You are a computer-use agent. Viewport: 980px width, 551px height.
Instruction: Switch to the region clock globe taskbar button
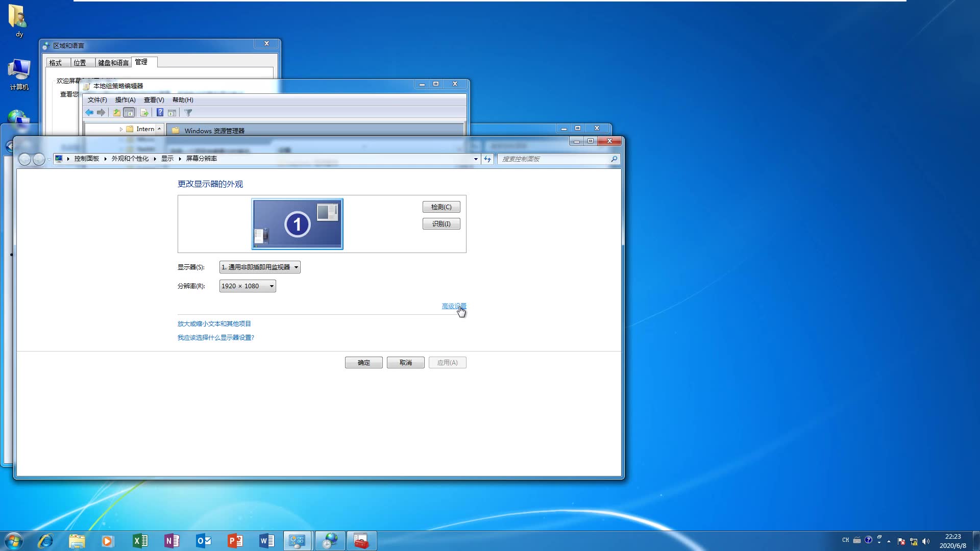click(x=330, y=541)
